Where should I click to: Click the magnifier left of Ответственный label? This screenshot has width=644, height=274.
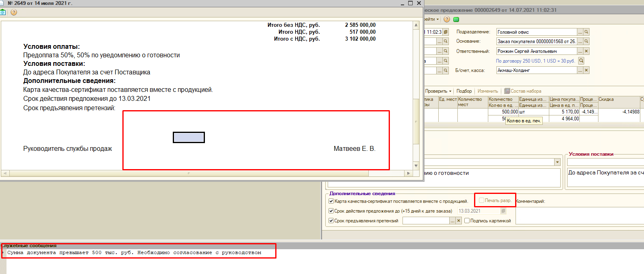point(446,51)
